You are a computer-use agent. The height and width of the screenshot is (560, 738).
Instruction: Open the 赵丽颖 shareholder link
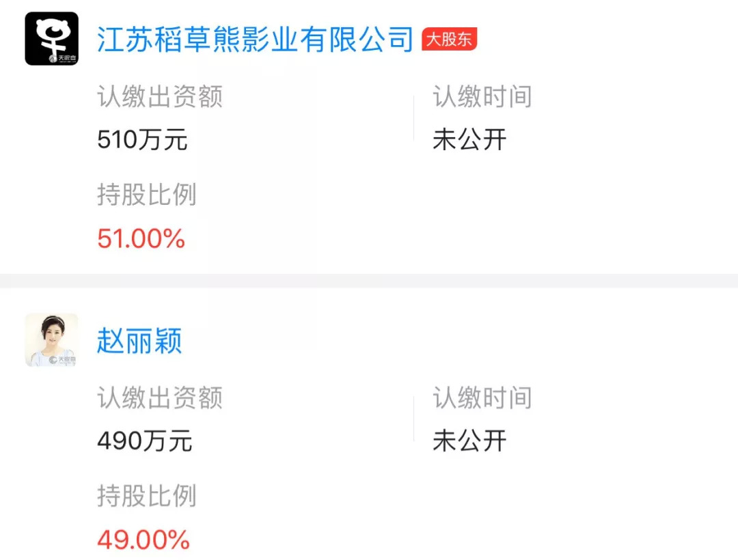coord(139,341)
